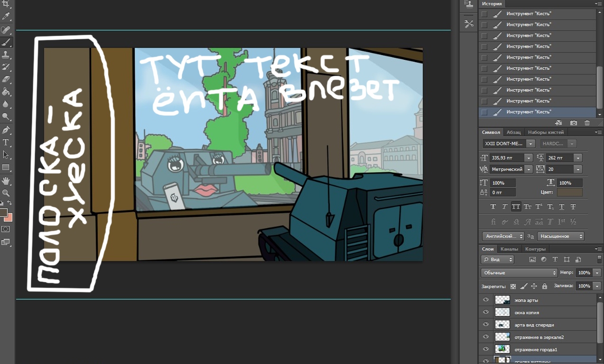Filter layers by smart objects
This screenshot has height=364, width=604.
pyautogui.click(x=578, y=260)
